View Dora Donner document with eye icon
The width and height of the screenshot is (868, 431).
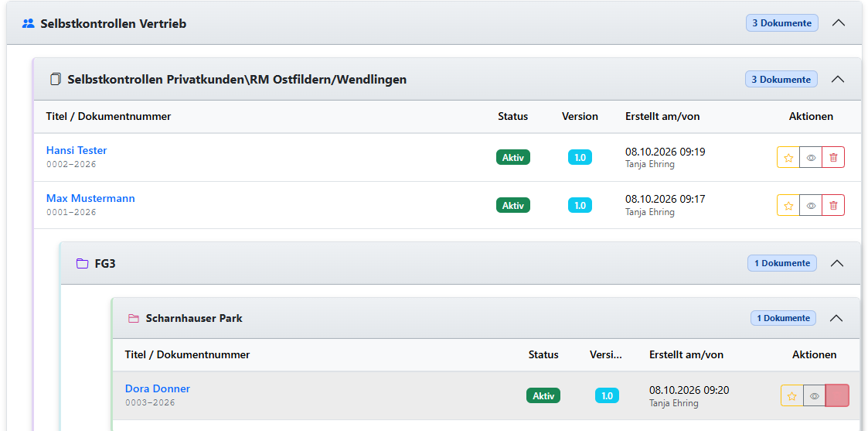(x=815, y=395)
